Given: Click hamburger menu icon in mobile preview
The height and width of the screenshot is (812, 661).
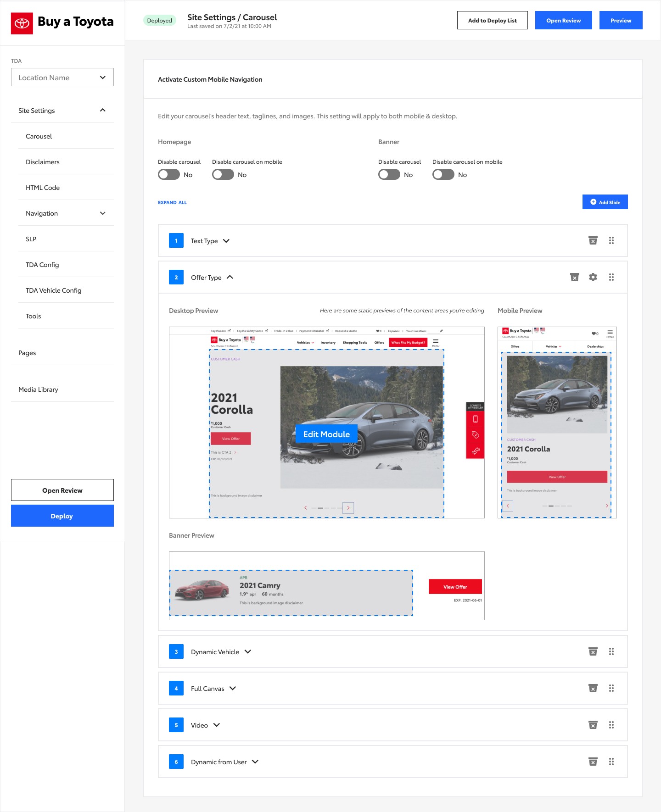Looking at the screenshot, I should [610, 333].
